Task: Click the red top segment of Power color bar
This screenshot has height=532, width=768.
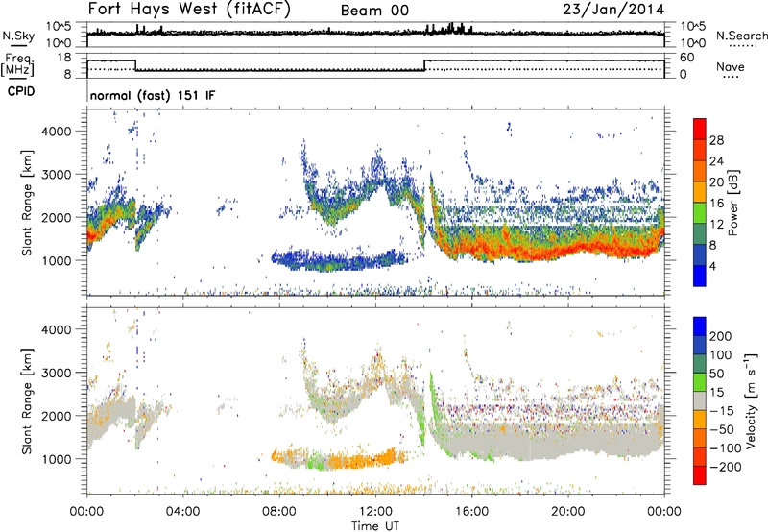Action: click(x=700, y=129)
